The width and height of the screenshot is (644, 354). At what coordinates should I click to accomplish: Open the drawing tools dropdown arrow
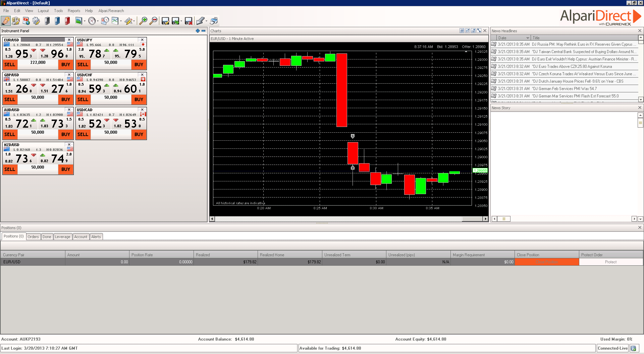(x=134, y=21)
